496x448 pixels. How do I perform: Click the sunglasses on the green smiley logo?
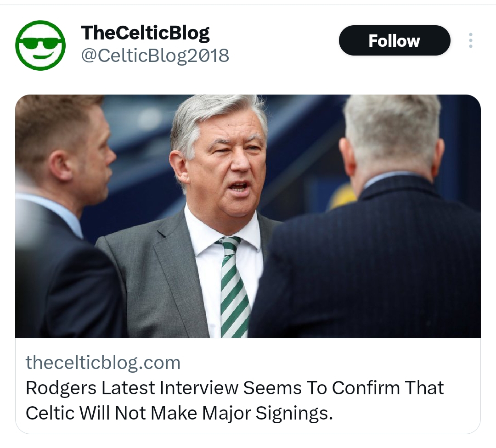40,44
